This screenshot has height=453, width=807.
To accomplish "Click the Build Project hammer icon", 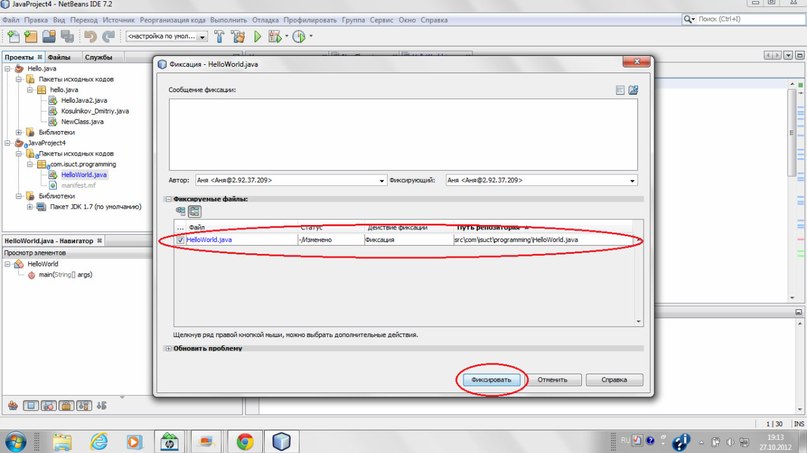I will [x=219, y=37].
